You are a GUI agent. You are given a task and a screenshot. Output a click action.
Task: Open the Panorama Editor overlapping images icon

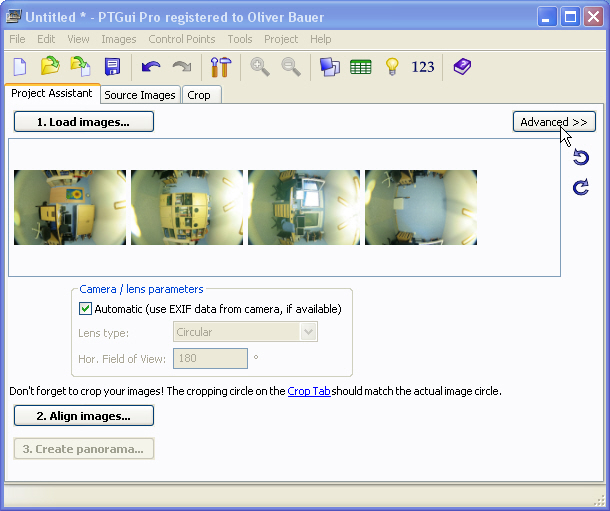[x=329, y=67]
